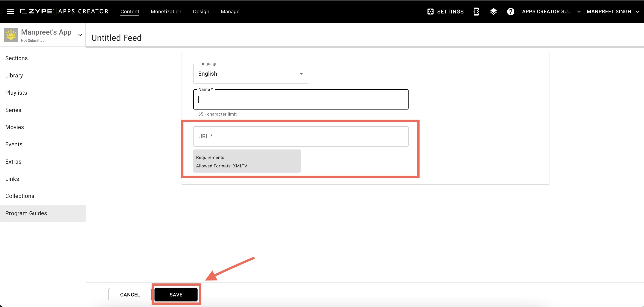Viewport: 644px width, 307px height.
Task: Click the stacked layers icon
Action: 493,11
